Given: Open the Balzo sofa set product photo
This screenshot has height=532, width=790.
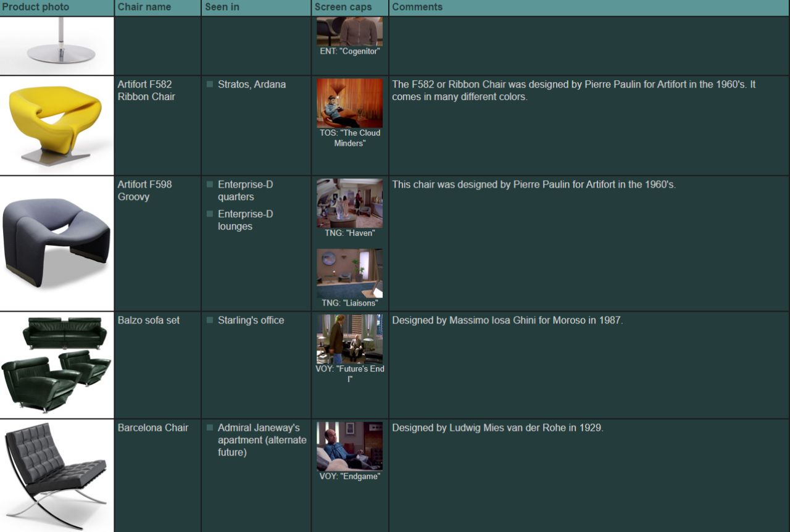Looking at the screenshot, I should (x=57, y=365).
